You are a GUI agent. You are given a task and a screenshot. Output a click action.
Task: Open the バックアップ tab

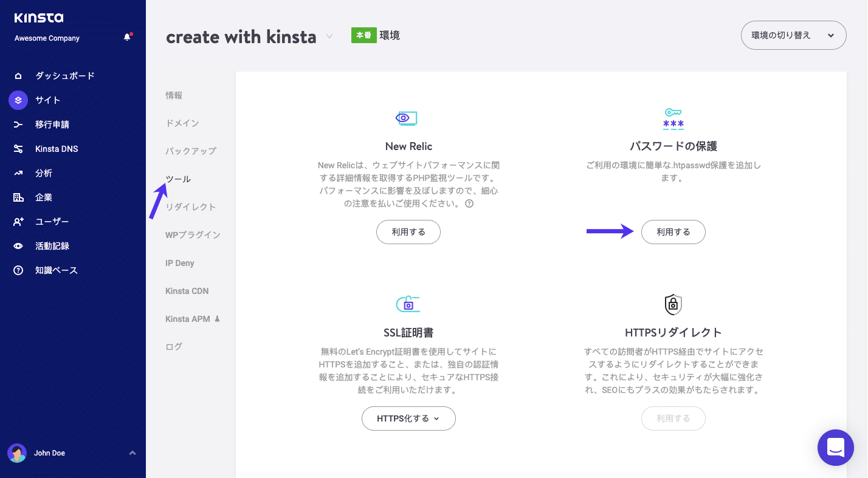click(x=191, y=151)
